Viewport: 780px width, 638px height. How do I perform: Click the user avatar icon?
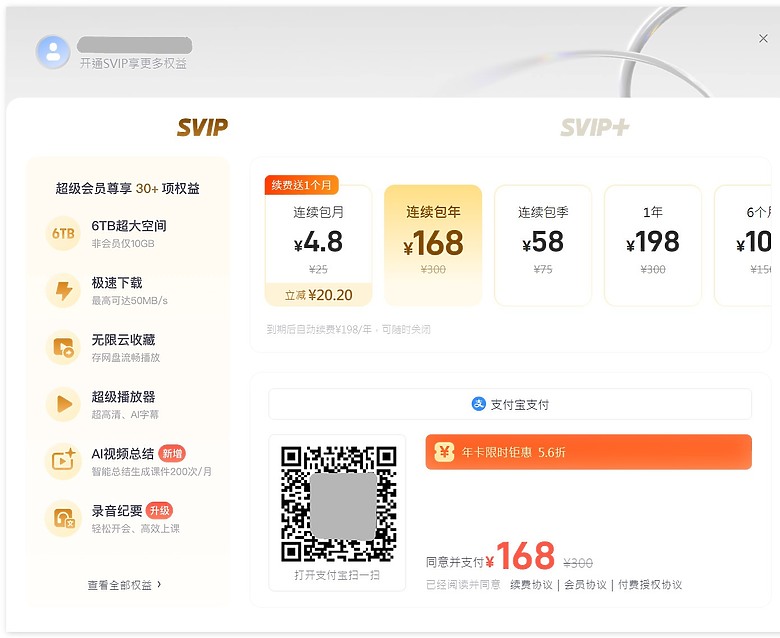pos(53,52)
